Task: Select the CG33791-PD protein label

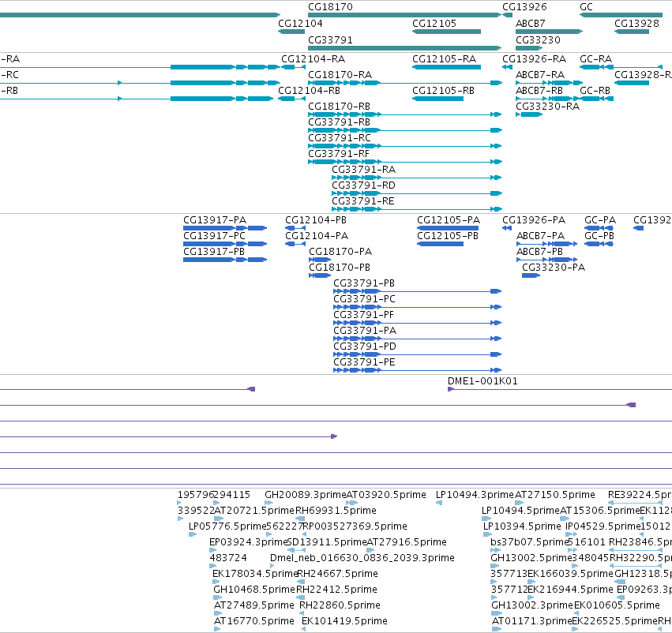Action: click(x=365, y=347)
